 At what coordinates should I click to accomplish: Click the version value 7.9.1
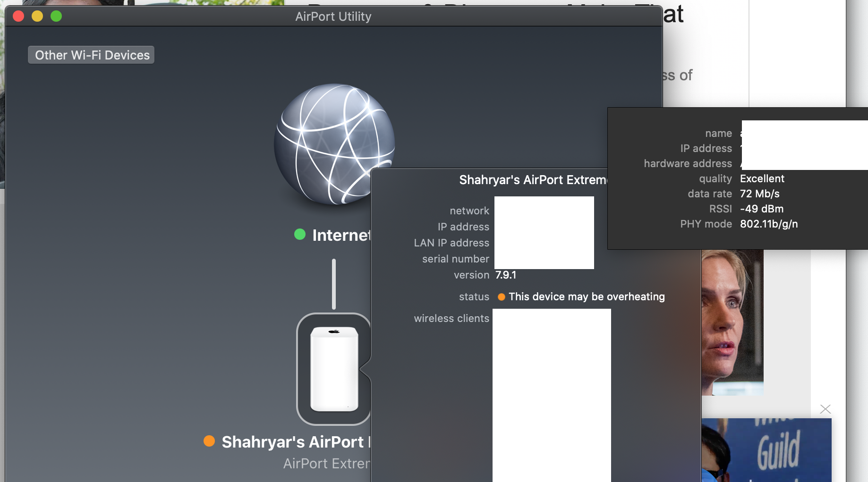506,275
